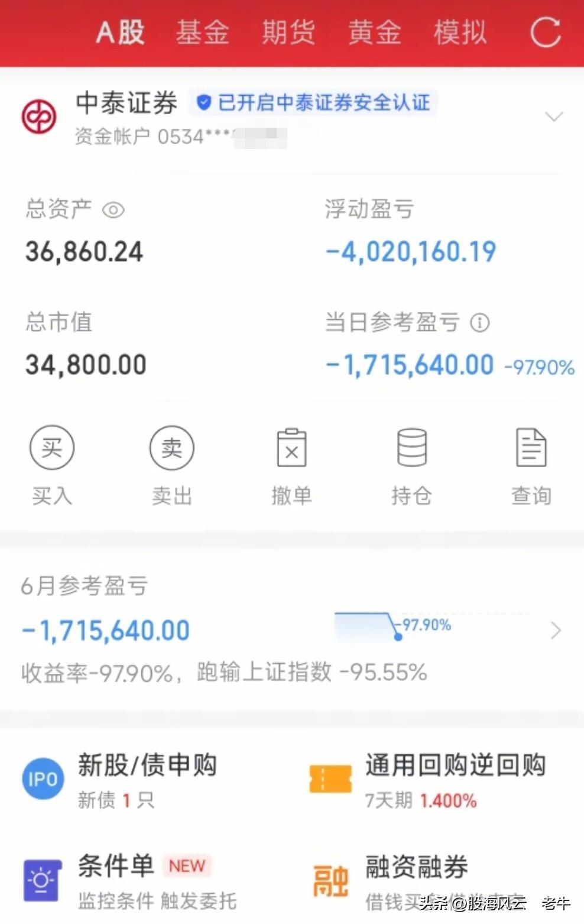The image size is (584, 924).
Task: Tap 监控条件 触发委托 subtitle
Action: point(157,901)
